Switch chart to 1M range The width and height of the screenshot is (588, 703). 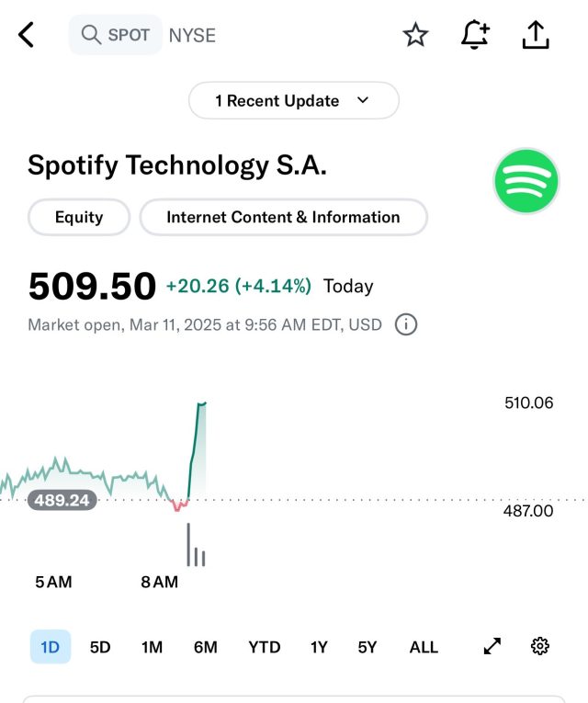pyautogui.click(x=152, y=647)
